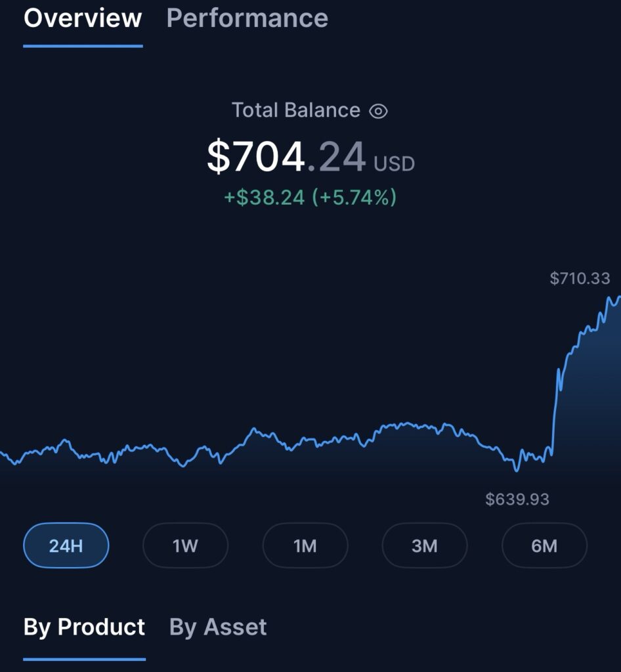The width and height of the screenshot is (621, 672).
Task: Show the 3M balance history
Action: click(x=425, y=545)
